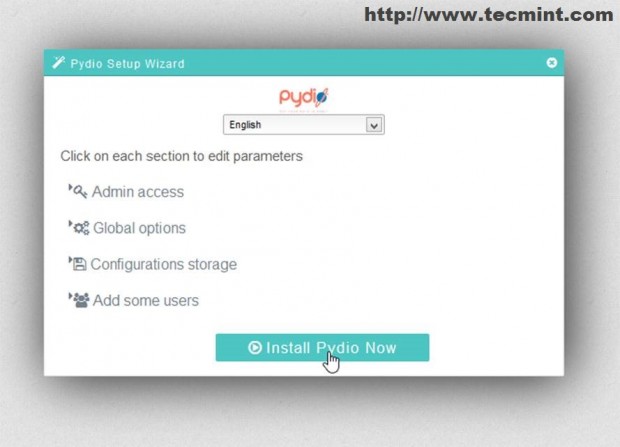Click the Pydio Setup Wizard title text
Viewport: 620px width, 447px height.
(127, 64)
